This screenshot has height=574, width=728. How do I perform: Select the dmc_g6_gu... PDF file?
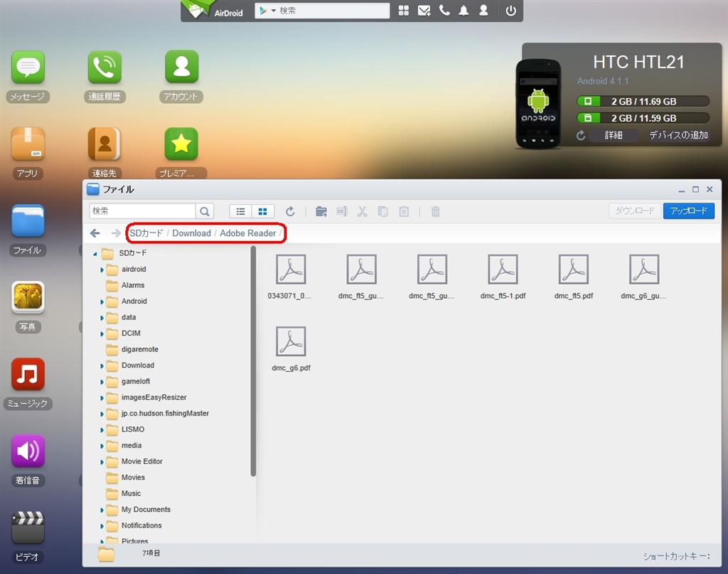(643, 277)
